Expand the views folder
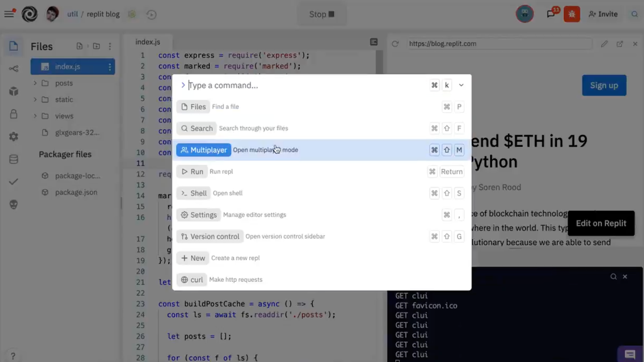The image size is (644, 362). click(x=35, y=116)
